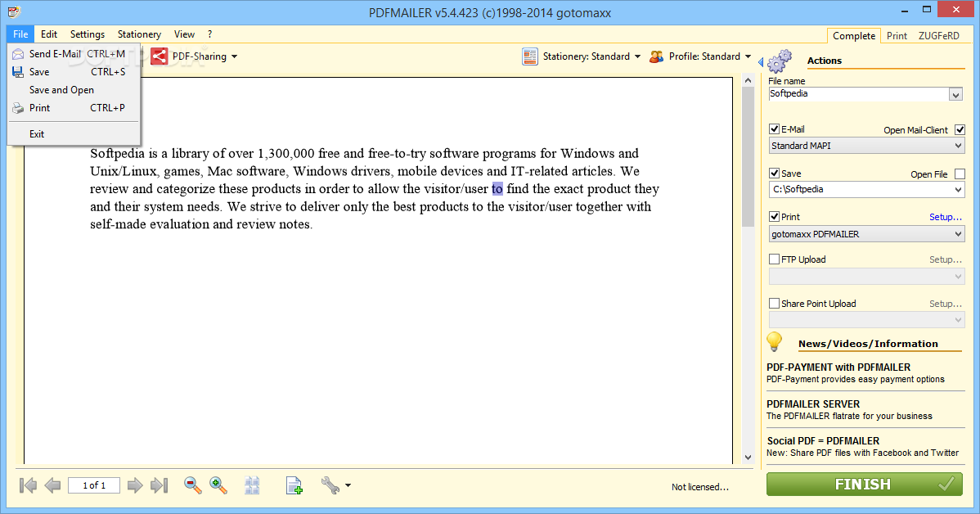Open the wrench tools dropdown arrow
The height and width of the screenshot is (514, 980).
coord(348,485)
